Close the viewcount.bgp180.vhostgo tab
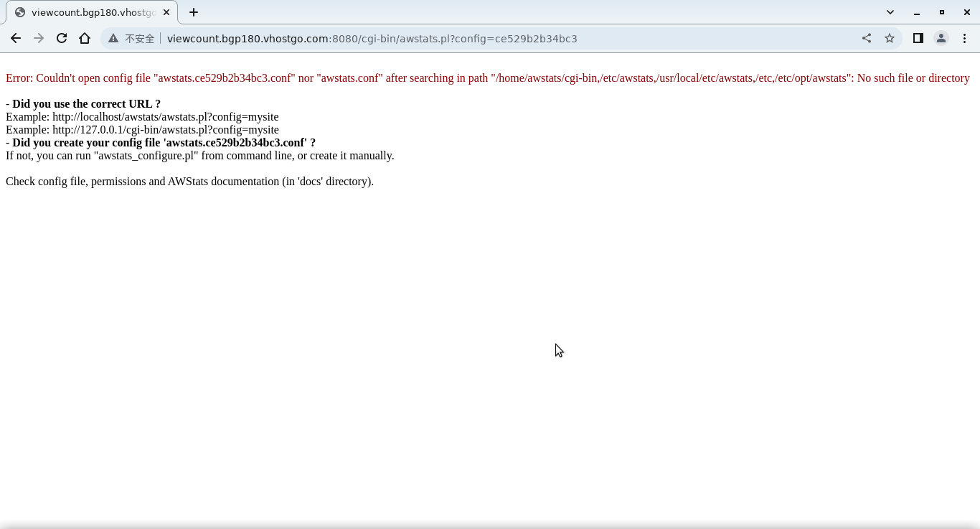Viewport: 980px width, 529px height. 166,12
